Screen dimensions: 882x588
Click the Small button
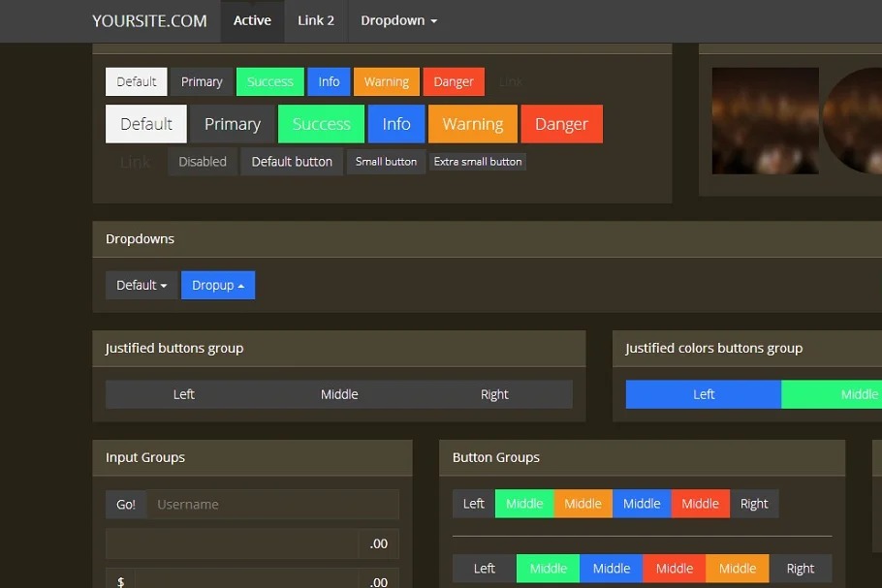[386, 162]
